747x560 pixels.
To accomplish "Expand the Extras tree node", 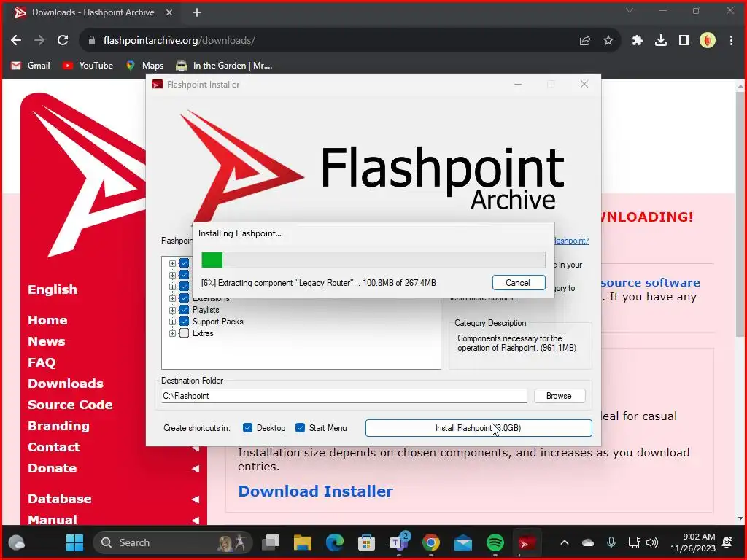I will [x=172, y=333].
